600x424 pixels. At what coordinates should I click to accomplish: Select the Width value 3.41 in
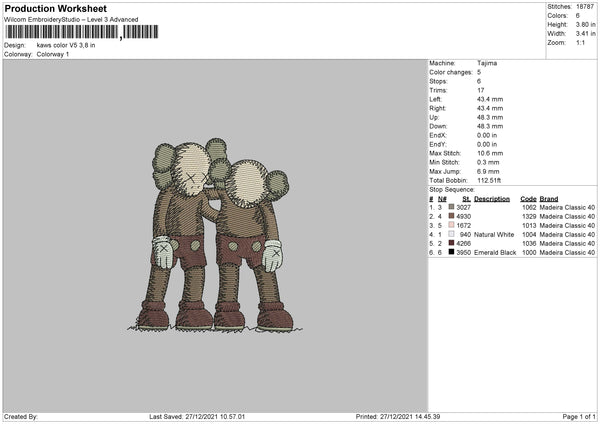pyautogui.click(x=585, y=34)
